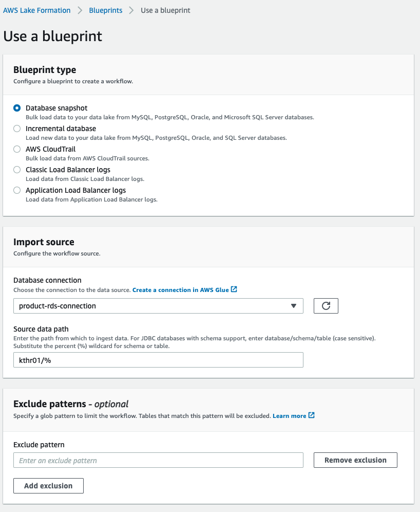This screenshot has width=420, height=512.
Task: Select Classic Load Balancer logs option
Action: pyautogui.click(x=17, y=170)
